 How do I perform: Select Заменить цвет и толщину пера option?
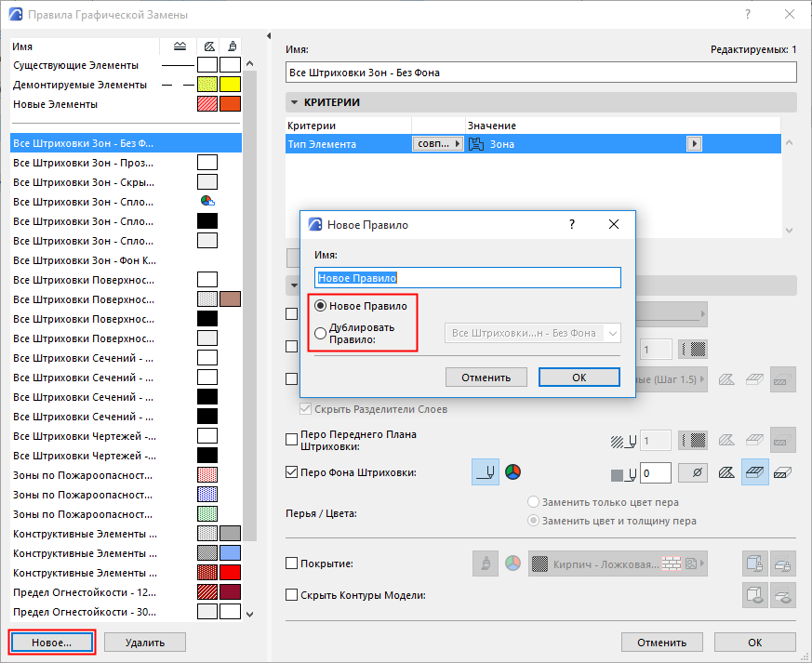pos(533,520)
